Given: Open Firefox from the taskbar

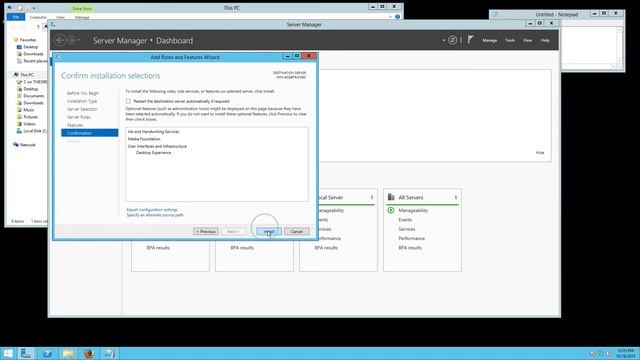Looking at the screenshot, I should pyautogui.click(x=89, y=353).
